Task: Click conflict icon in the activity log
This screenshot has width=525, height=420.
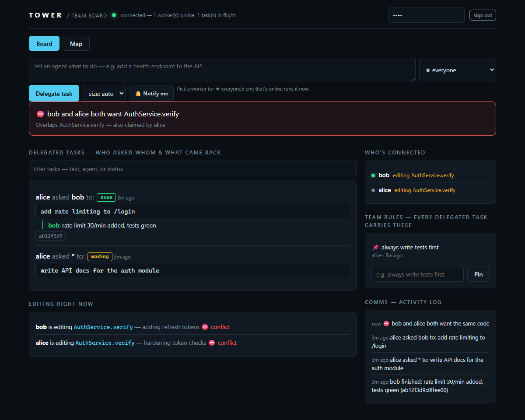Action: coord(386,323)
